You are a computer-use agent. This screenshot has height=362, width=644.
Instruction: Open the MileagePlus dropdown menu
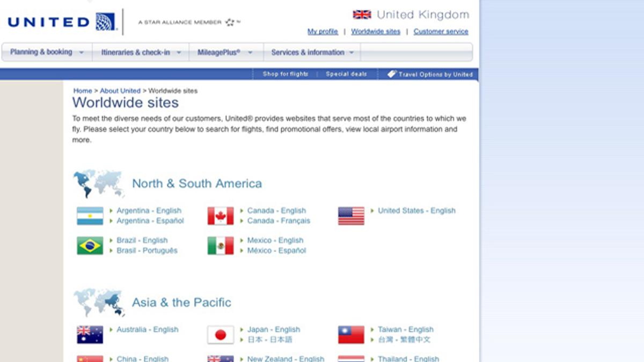225,53
